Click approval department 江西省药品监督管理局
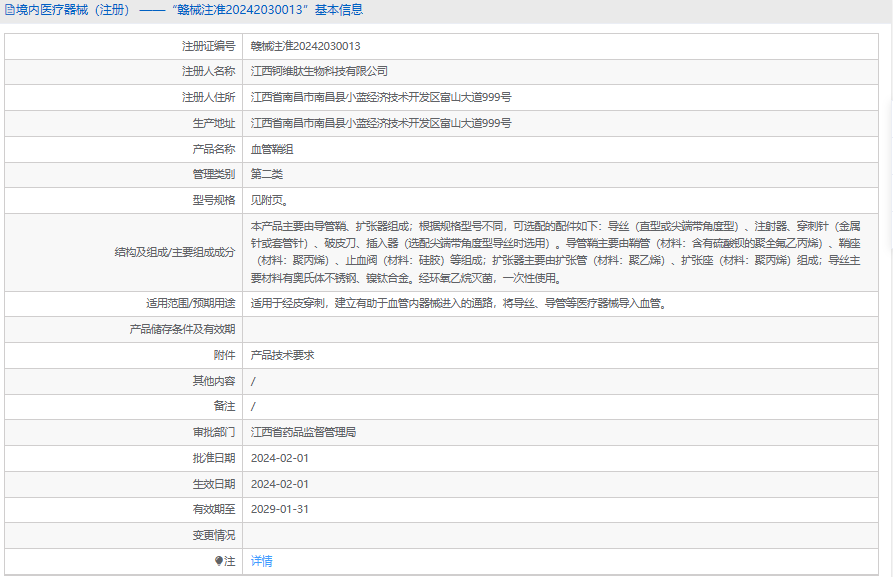The image size is (893, 577). (303, 432)
